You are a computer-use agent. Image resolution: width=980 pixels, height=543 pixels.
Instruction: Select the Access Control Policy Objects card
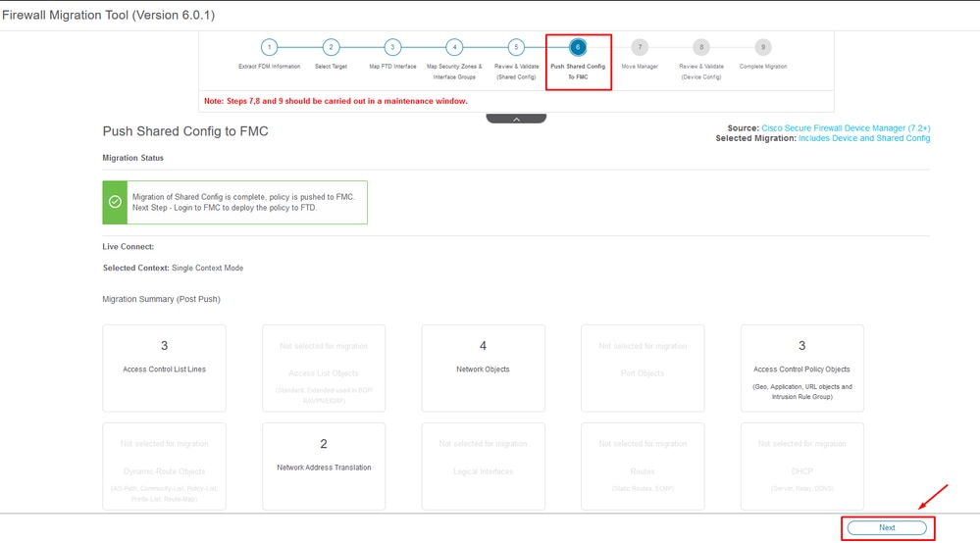click(801, 369)
